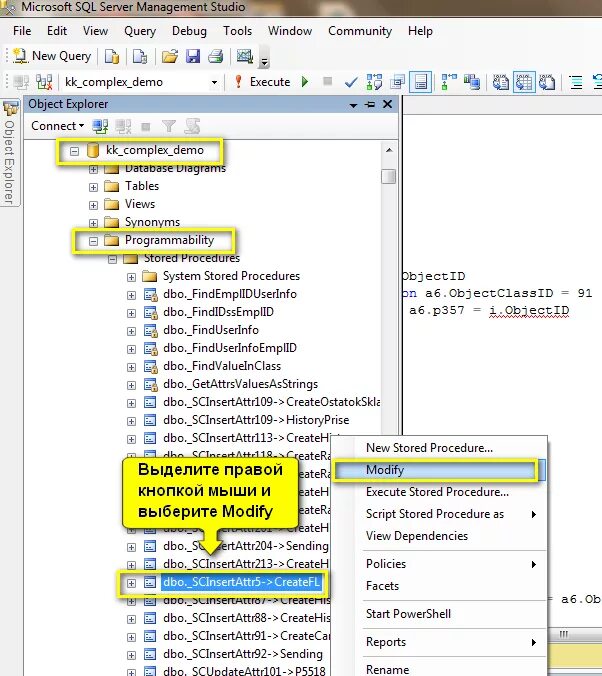Select the Synonyms folder
602x676 pixels.
(x=152, y=222)
